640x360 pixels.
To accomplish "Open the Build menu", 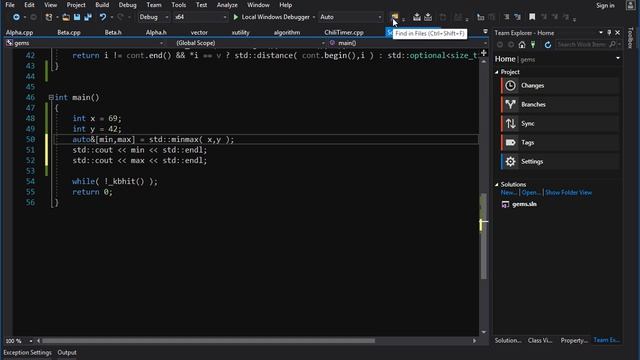I will click(x=102, y=5).
